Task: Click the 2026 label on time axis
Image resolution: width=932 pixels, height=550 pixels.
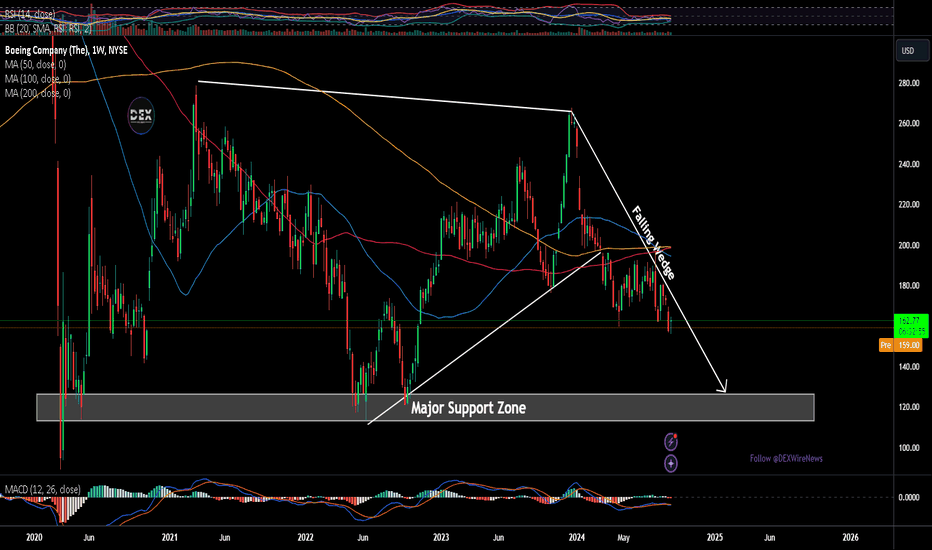Action: (x=851, y=538)
